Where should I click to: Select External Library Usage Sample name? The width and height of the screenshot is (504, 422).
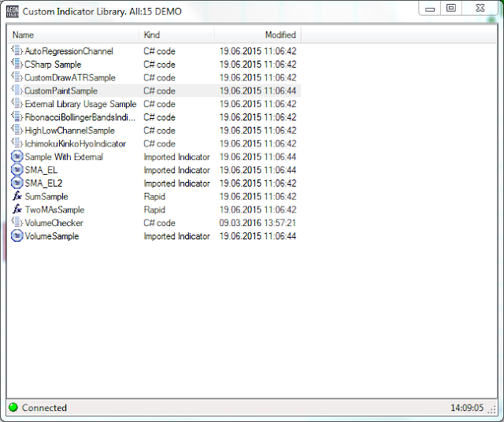tap(80, 104)
